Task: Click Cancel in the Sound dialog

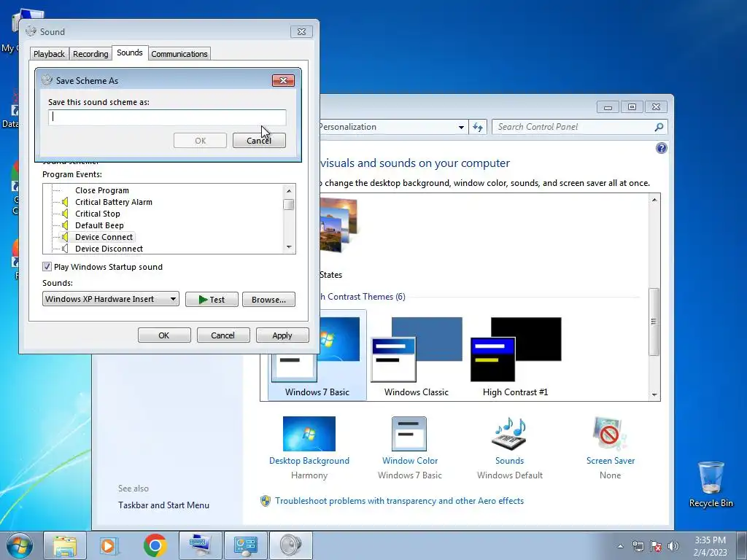Action: coord(223,335)
